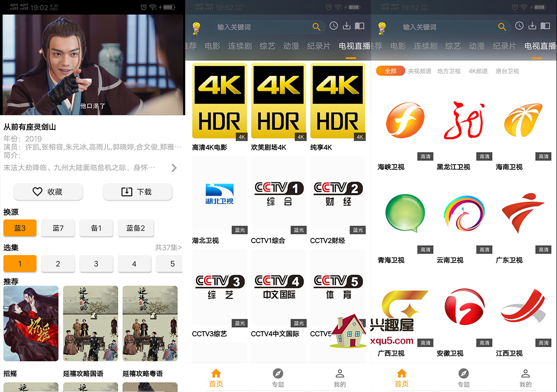Open downloads icon on the middle screen
The height and width of the screenshot is (392, 557).
coord(346,26)
